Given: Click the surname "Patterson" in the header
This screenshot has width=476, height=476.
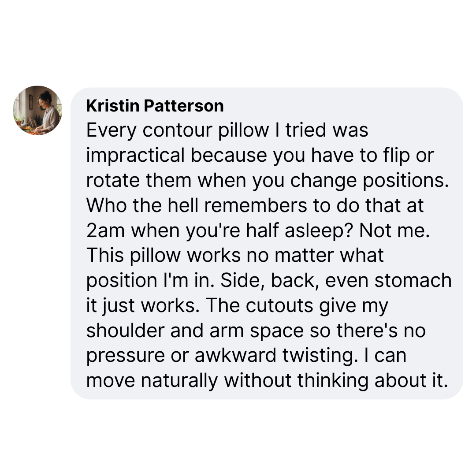Looking at the screenshot, I should (184, 106).
